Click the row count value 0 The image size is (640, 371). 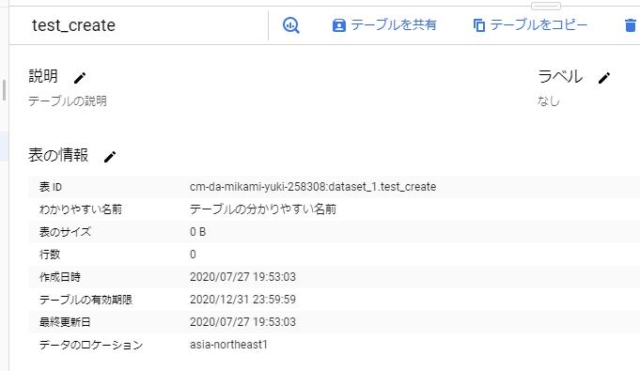point(193,254)
